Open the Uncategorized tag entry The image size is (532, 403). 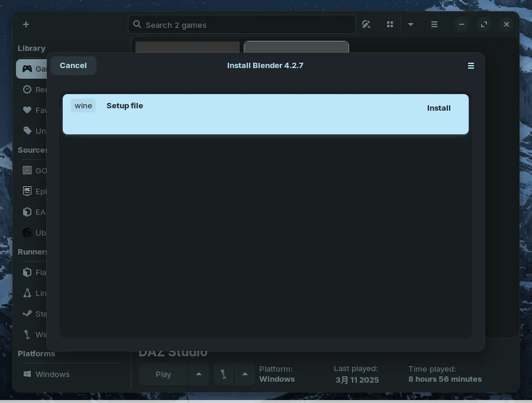[x=31, y=131]
